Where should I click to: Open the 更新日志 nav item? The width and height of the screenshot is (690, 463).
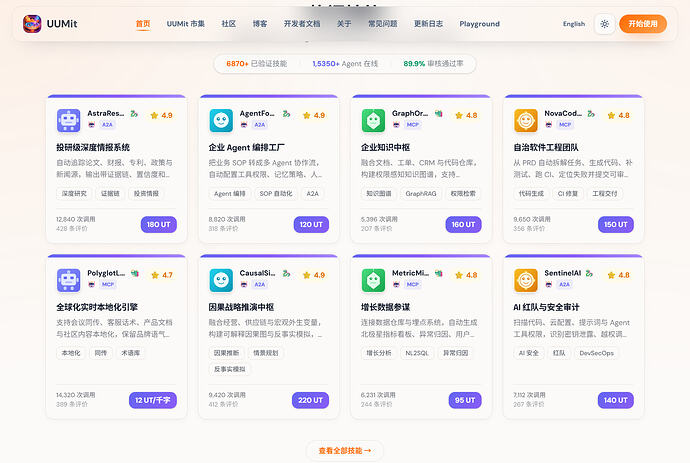(x=428, y=24)
